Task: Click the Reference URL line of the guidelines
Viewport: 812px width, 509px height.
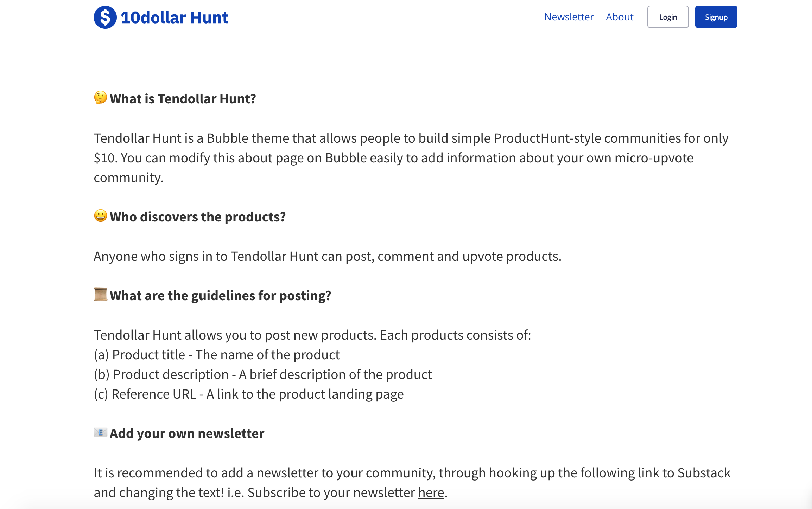Action: coord(248,394)
